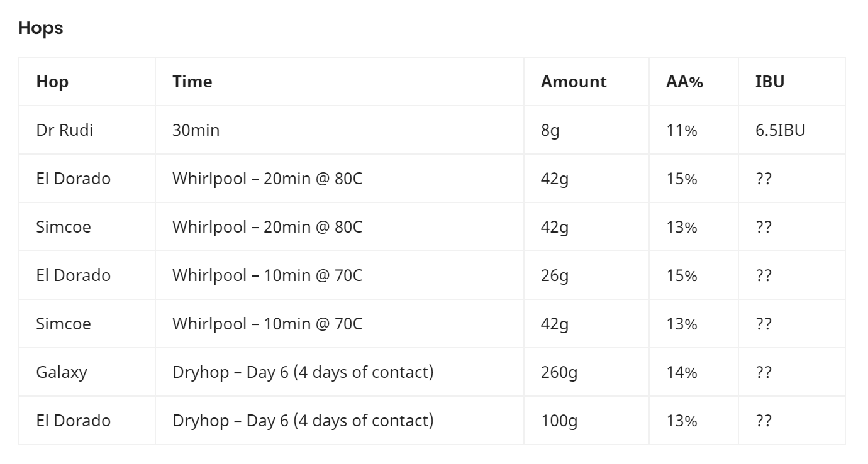Click the IBU column header

[770, 82]
